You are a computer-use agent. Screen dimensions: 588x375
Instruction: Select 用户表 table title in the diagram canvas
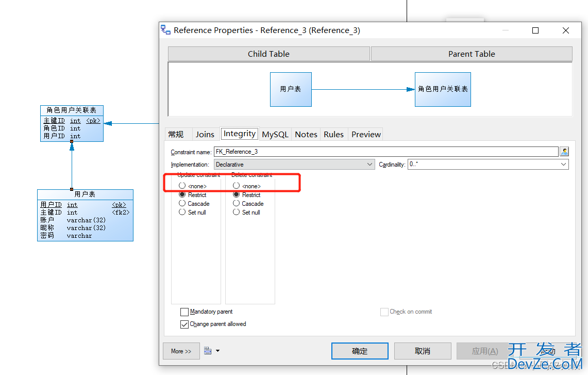click(x=85, y=194)
